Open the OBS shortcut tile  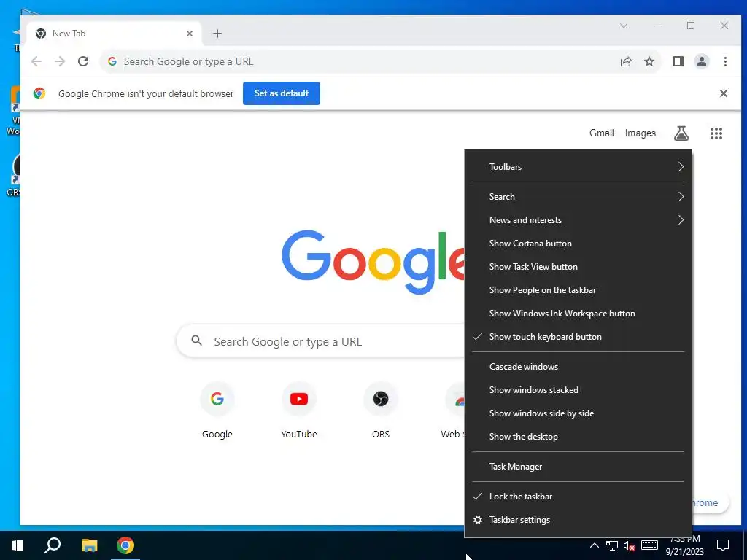[x=381, y=411]
